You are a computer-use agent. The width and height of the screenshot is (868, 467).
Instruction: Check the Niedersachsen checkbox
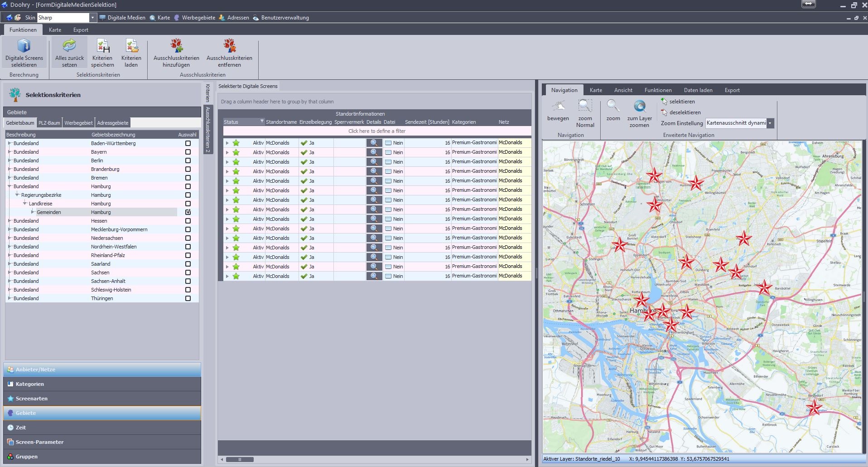click(x=188, y=238)
